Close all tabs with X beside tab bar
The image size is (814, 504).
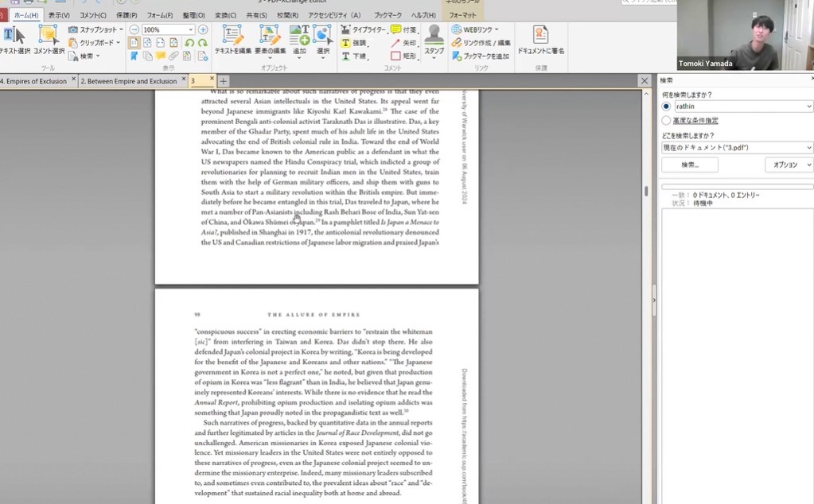(x=645, y=81)
